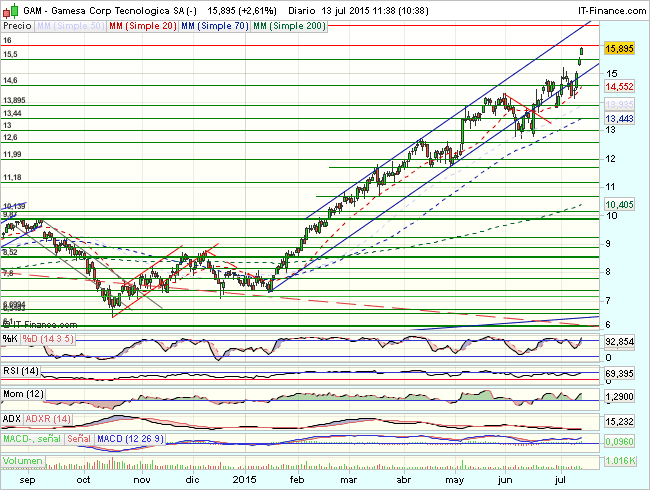Select the Volumen panel label
Screen dimensions: 650x490
coord(23,461)
